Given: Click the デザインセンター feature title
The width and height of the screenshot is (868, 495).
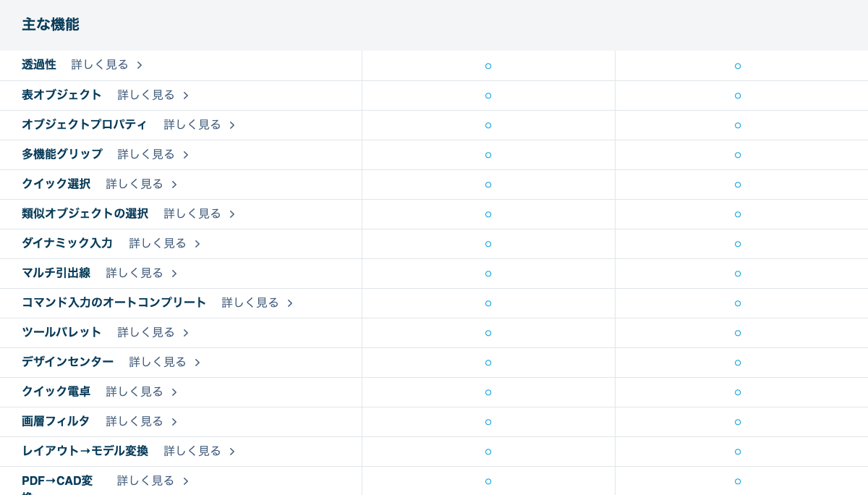Looking at the screenshot, I should [x=67, y=362].
